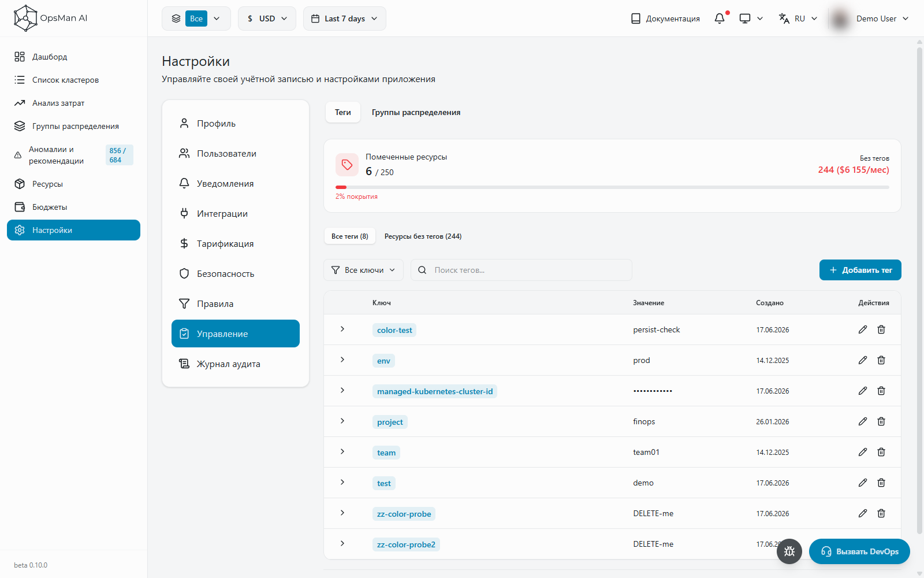This screenshot has height=578, width=924.
Task: Select Ресурсы без тегов (244) tab
Action: (x=423, y=236)
